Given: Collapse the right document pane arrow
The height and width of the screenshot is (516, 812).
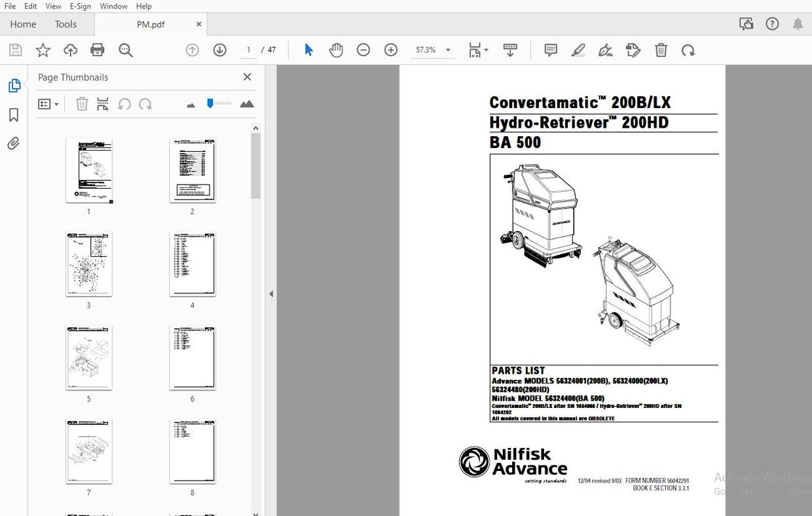Looking at the screenshot, I should (x=270, y=293).
